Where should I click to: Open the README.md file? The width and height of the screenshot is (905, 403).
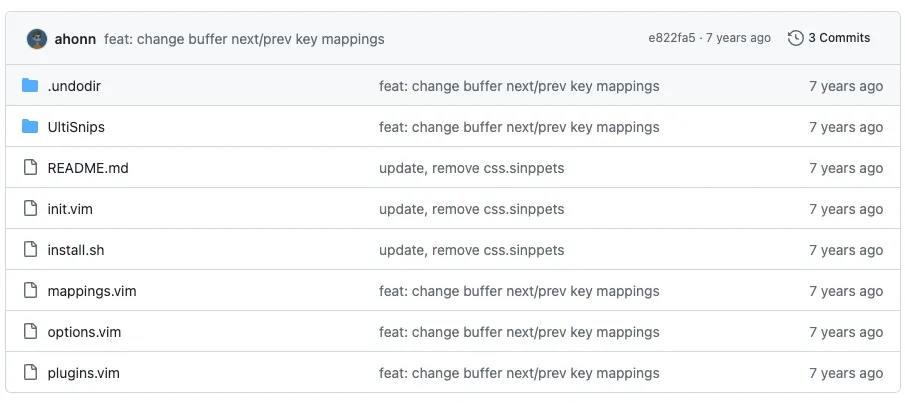pos(88,168)
